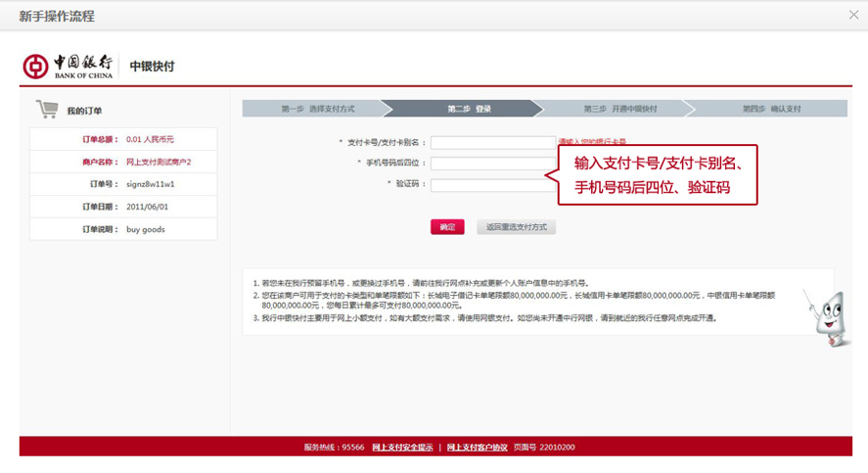This screenshot has width=868, height=473.
Task: Click the mascot character icon
Action: coord(828,318)
